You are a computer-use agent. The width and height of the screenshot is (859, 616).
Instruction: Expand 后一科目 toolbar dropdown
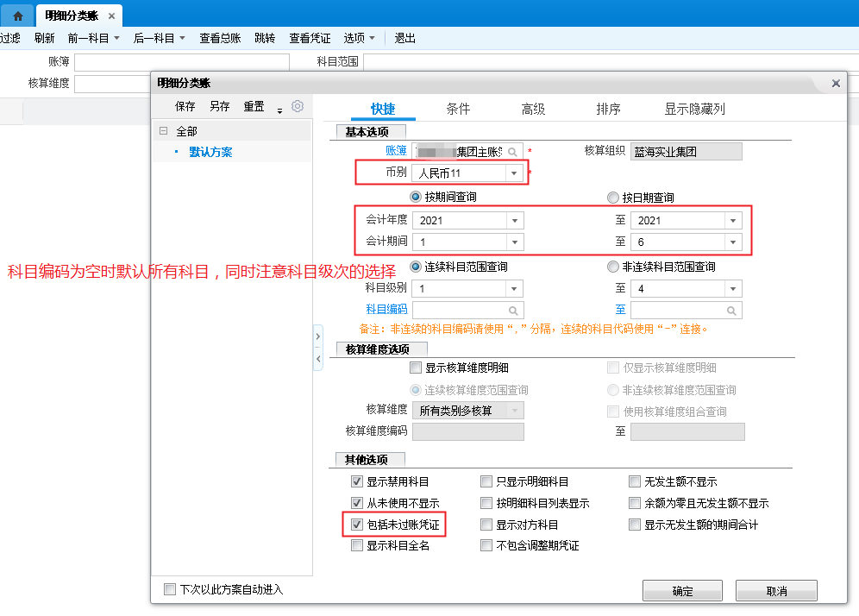(183, 38)
